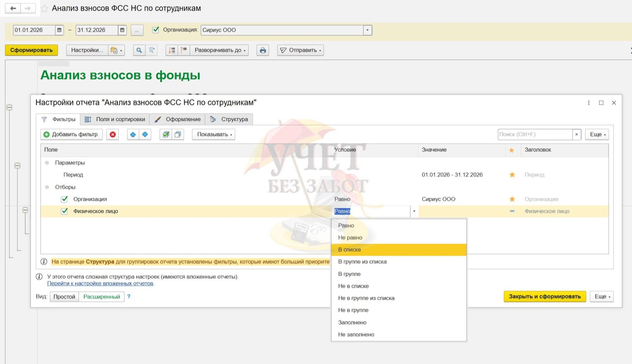Select Не в списке condition
The image size is (632, 364).
pos(399,286)
